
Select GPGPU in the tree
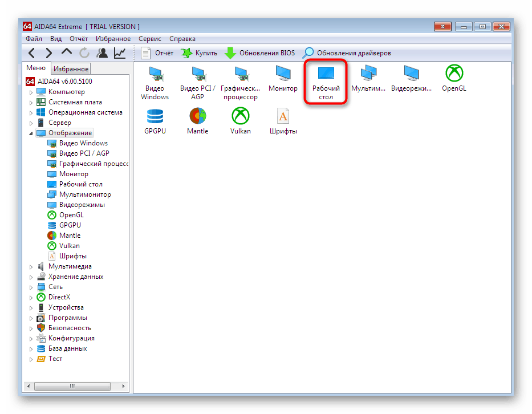tap(64, 225)
